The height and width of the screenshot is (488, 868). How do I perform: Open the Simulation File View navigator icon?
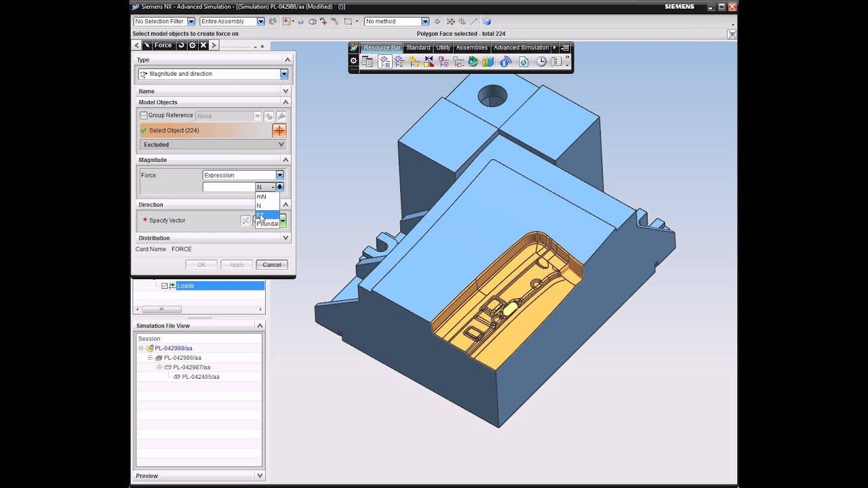(399, 62)
